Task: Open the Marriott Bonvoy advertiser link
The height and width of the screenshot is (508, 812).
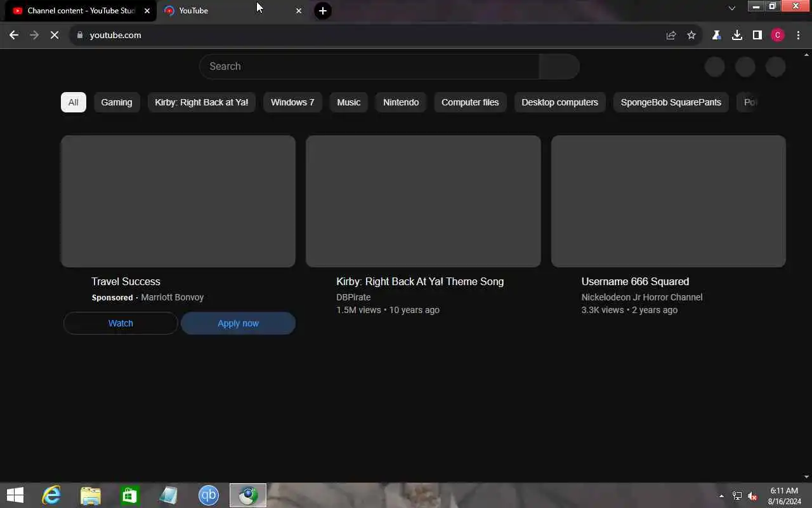Action: tap(172, 297)
